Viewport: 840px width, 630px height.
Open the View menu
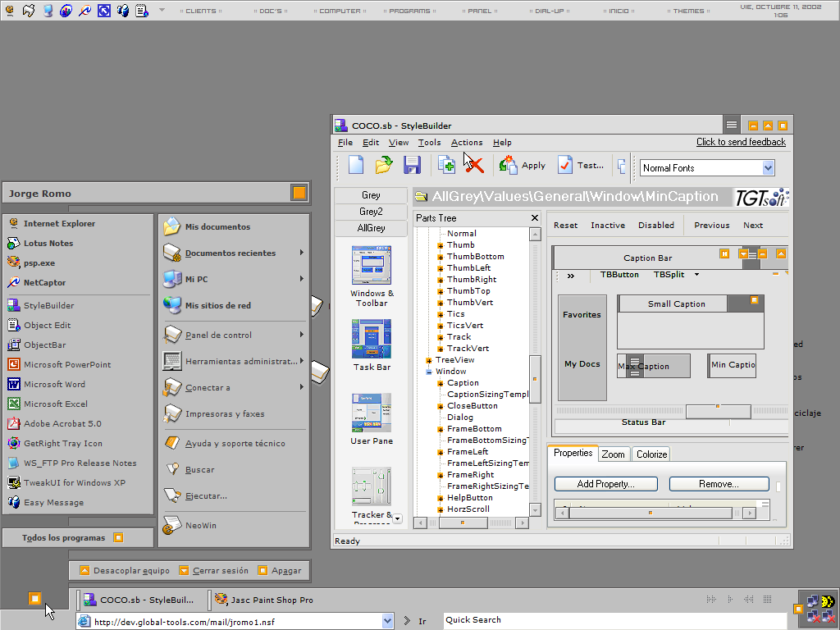coord(399,143)
